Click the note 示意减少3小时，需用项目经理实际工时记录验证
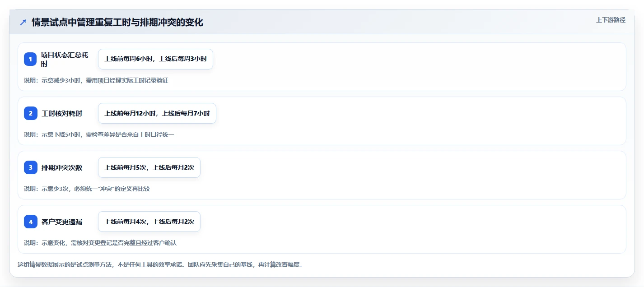This screenshot has height=287, width=644. (x=96, y=80)
